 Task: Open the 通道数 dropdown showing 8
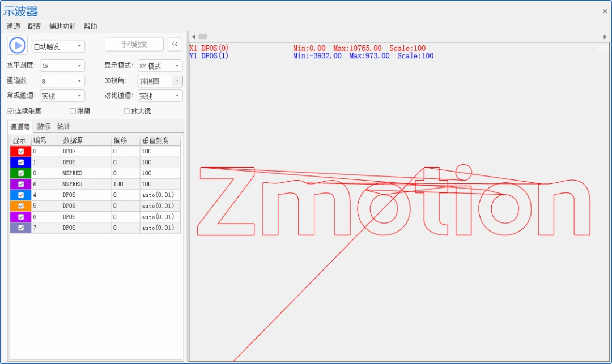click(62, 81)
